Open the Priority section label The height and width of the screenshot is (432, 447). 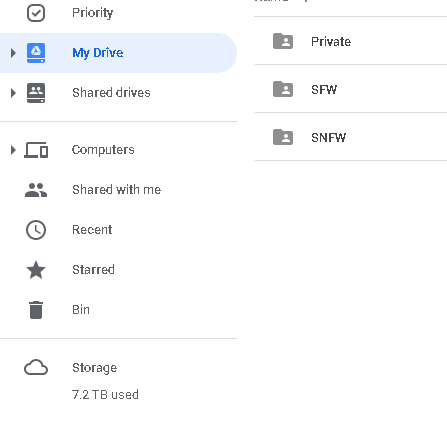point(93,13)
